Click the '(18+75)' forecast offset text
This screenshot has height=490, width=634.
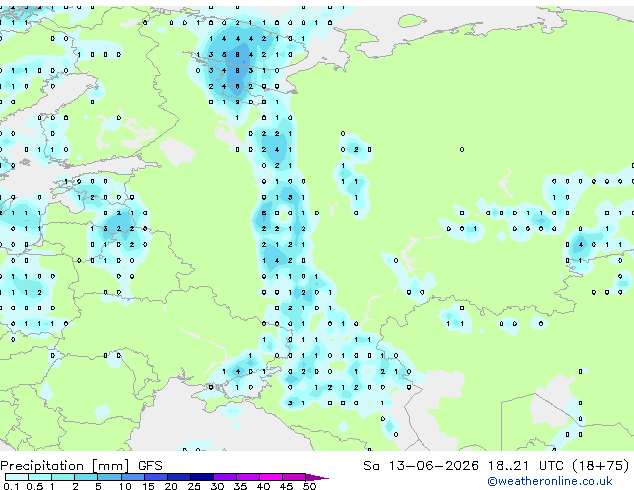[600, 465]
